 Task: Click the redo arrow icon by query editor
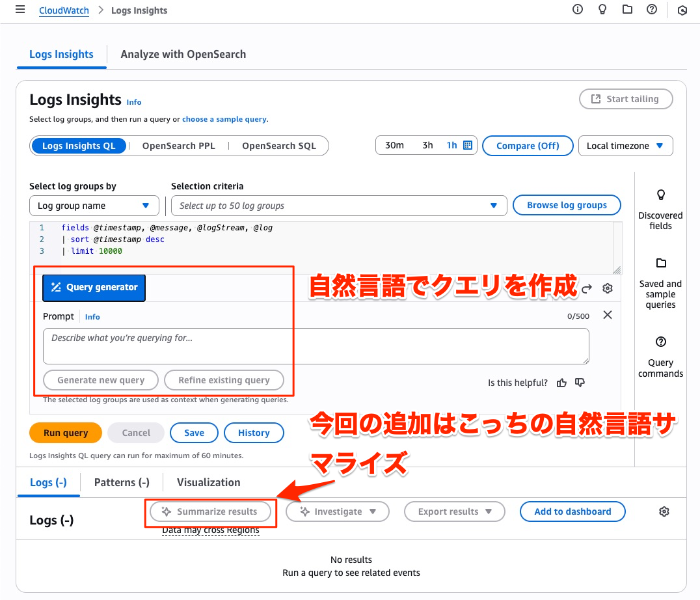(x=587, y=288)
